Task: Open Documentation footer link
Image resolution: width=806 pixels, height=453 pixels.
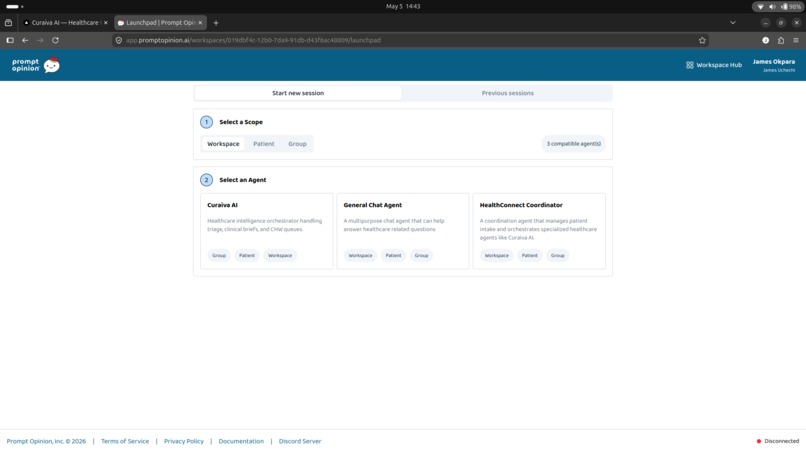Action: coord(241,441)
